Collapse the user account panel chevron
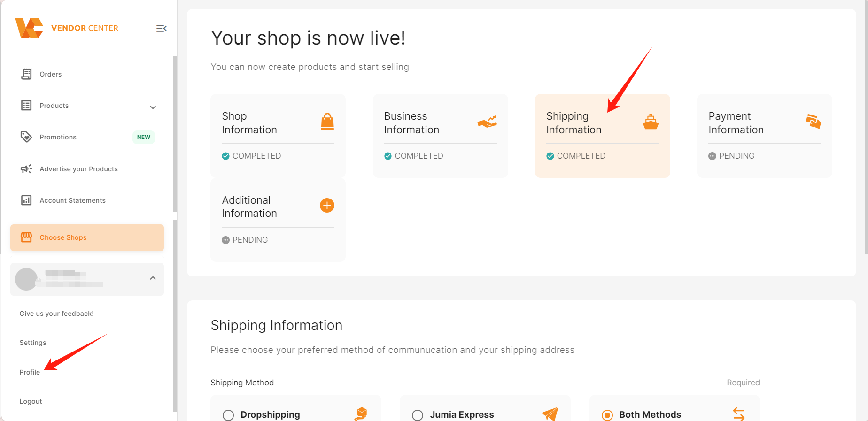868x421 pixels. click(x=153, y=278)
